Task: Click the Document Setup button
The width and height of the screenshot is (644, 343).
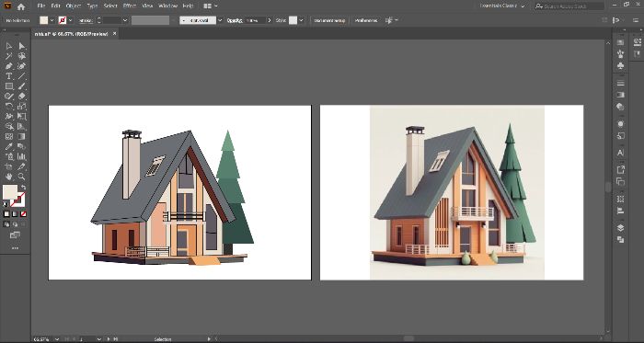Action: 329,20
